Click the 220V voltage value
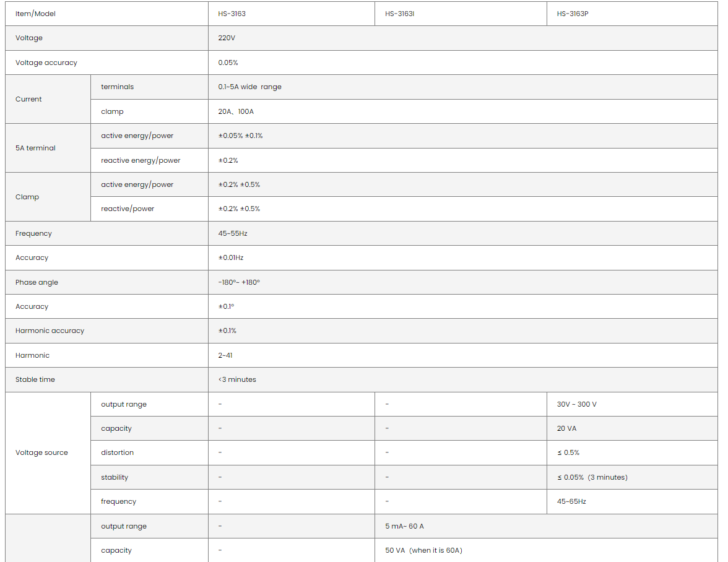The image size is (728, 562). [x=227, y=38]
